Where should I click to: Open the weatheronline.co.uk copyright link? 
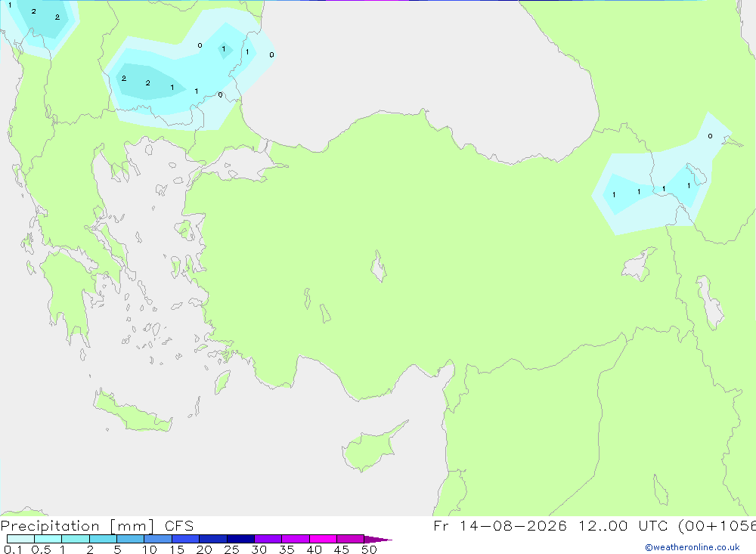pos(692,547)
